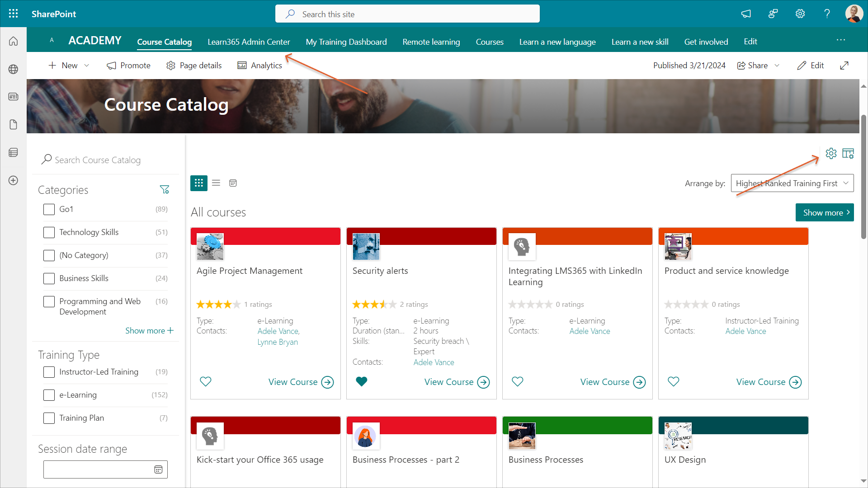Image resolution: width=868 pixels, height=488 pixels.
Task: Open the Create plus icon in sidebar
Action: 13,180
